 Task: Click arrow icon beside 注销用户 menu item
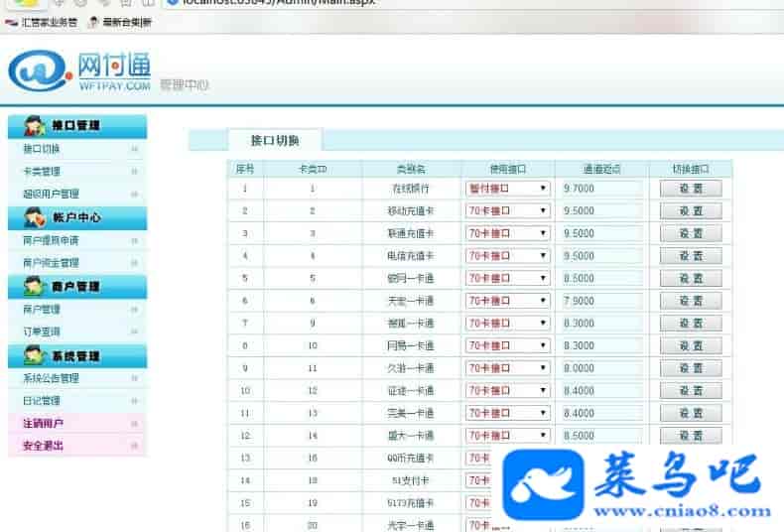tap(134, 424)
